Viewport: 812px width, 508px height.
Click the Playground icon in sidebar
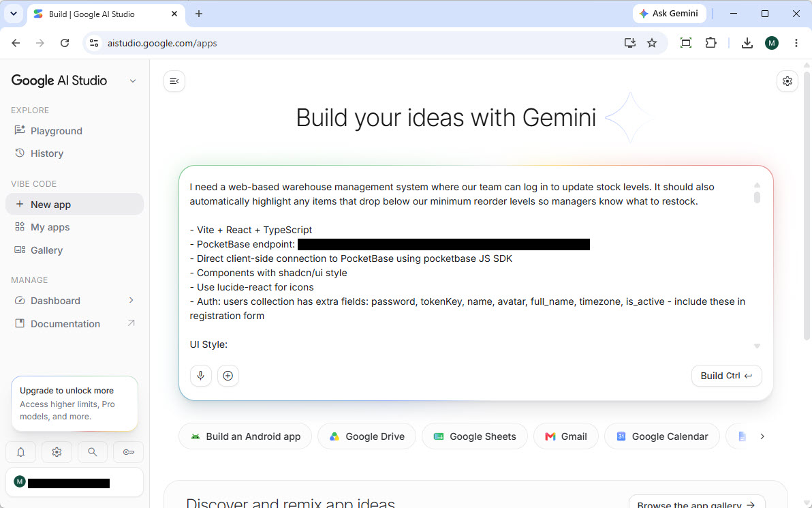20,130
